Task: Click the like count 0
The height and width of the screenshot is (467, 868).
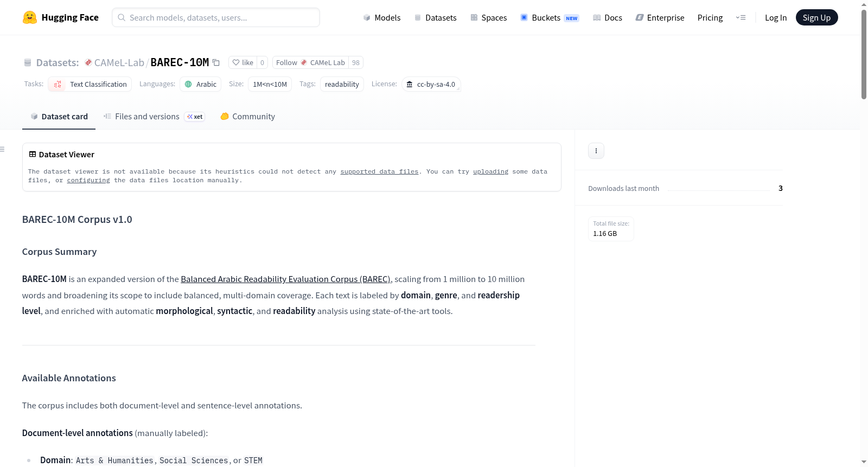Action: 262,62
